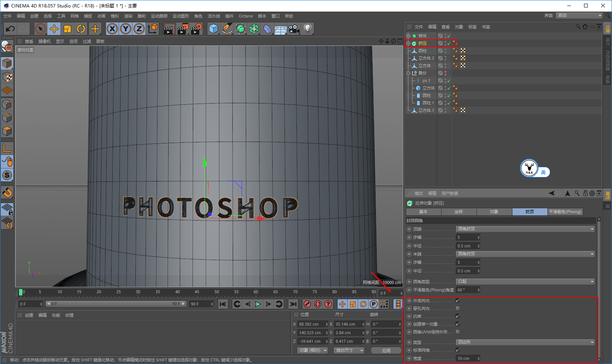The width and height of the screenshot is (612, 364).
Task: Click the light bulb icon
Action: 308,29
